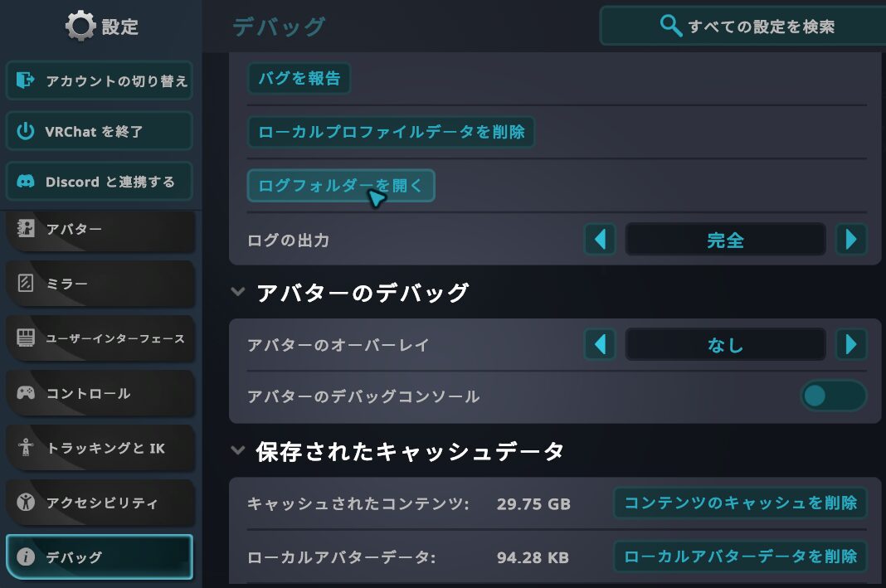The image size is (886, 588).
Task: Click the gamepad icon for コントロール
Action: pyautogui.click(x=26, y=393)
